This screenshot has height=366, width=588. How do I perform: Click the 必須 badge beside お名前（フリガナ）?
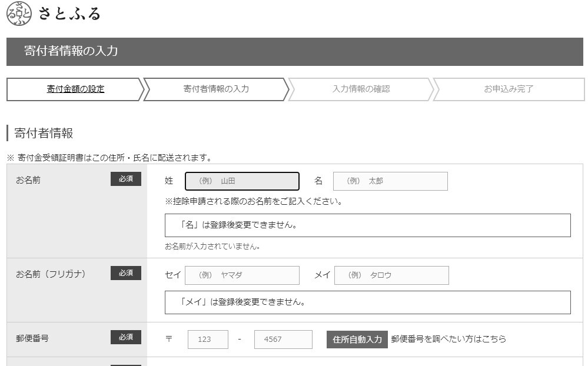tap(126, 273)
